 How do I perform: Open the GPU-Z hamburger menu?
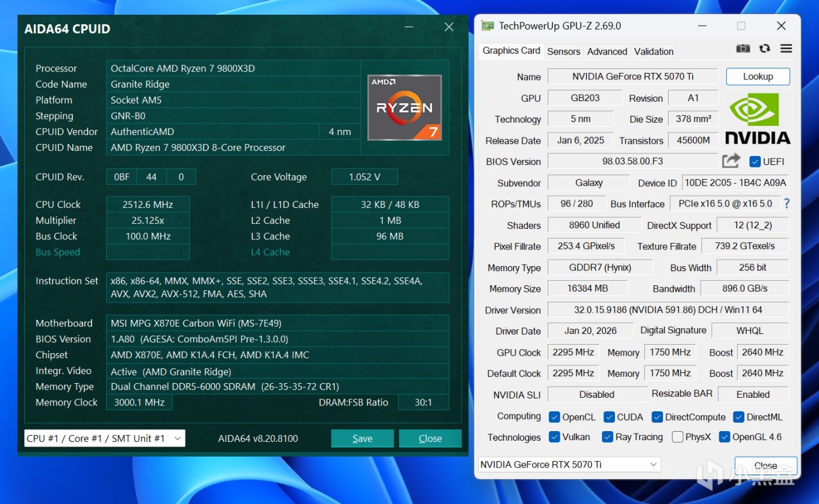click(x=786, y=49)
